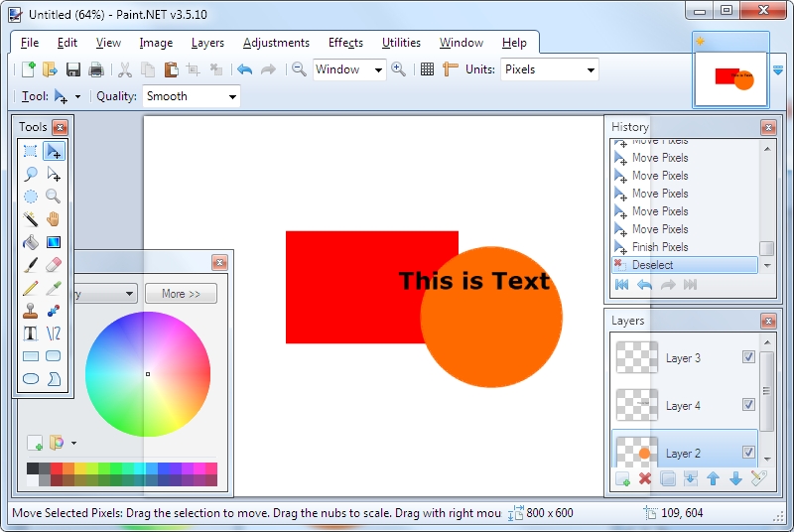Select the Magic Wand tool
This screenshot has width=794, height=532.
coord(31,219)
